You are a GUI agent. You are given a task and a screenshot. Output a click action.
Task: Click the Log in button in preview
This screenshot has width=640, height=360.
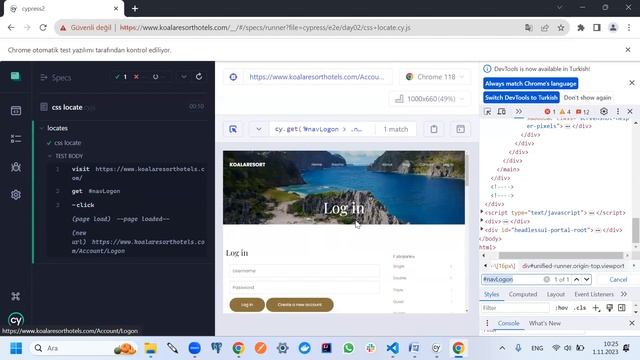[x=247, y=305]
